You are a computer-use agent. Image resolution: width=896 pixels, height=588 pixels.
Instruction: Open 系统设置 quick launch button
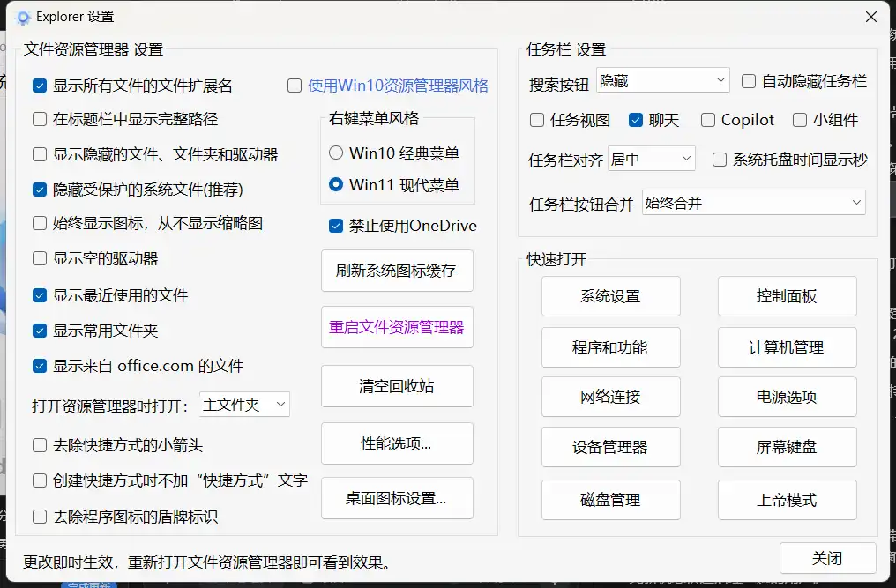(x=611, y=296)
